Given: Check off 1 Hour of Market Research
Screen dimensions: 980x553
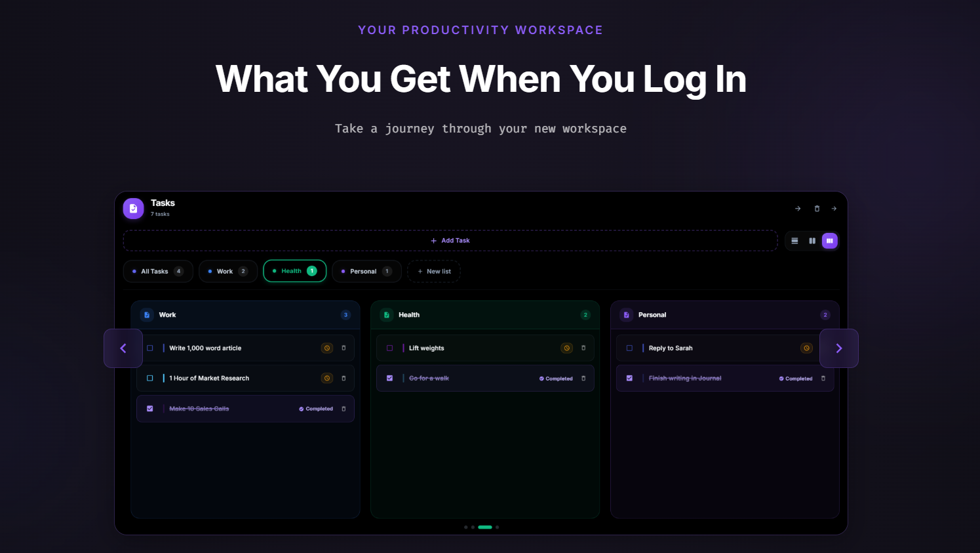Looking at the screenshot, I should (x=150, y=379).
